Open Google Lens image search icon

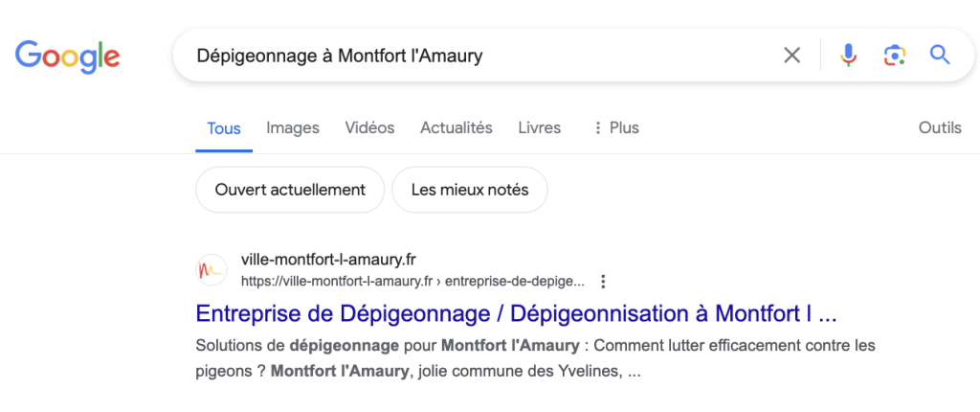895,56
